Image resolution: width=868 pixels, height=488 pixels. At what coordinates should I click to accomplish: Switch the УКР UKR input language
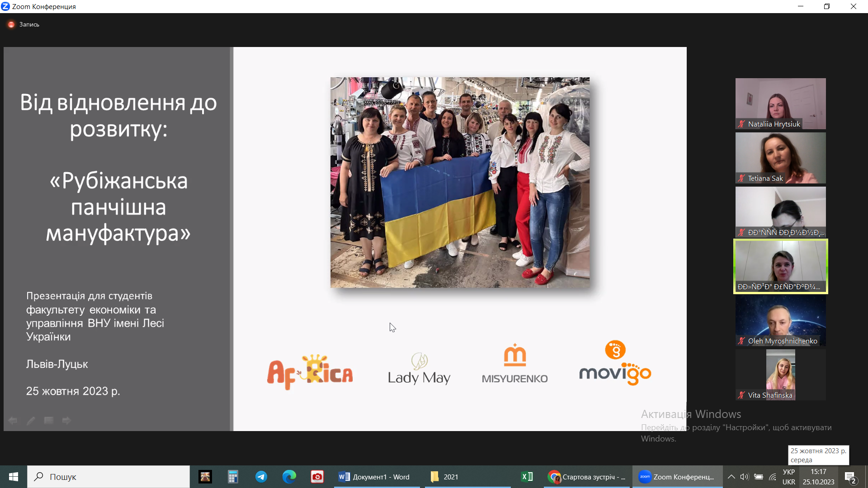(789, 477)
